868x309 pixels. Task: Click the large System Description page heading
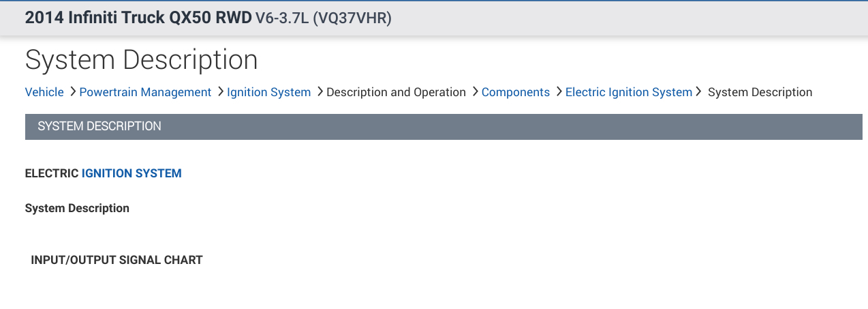pos(141,60)
